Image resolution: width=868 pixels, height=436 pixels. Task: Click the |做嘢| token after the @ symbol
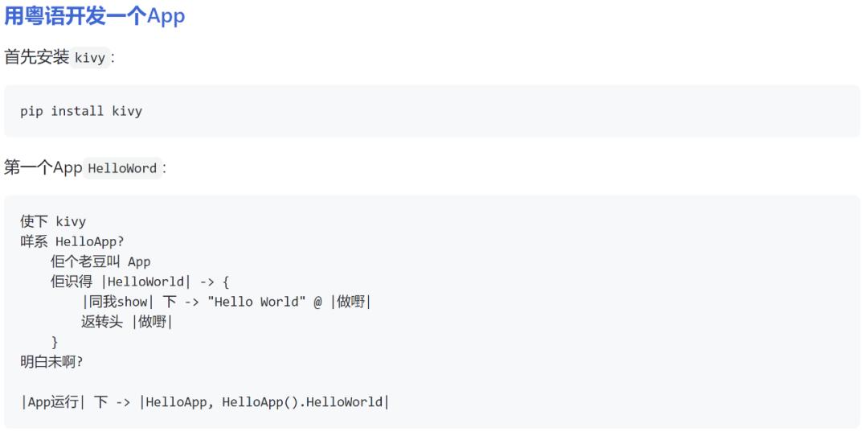point(350,302)
